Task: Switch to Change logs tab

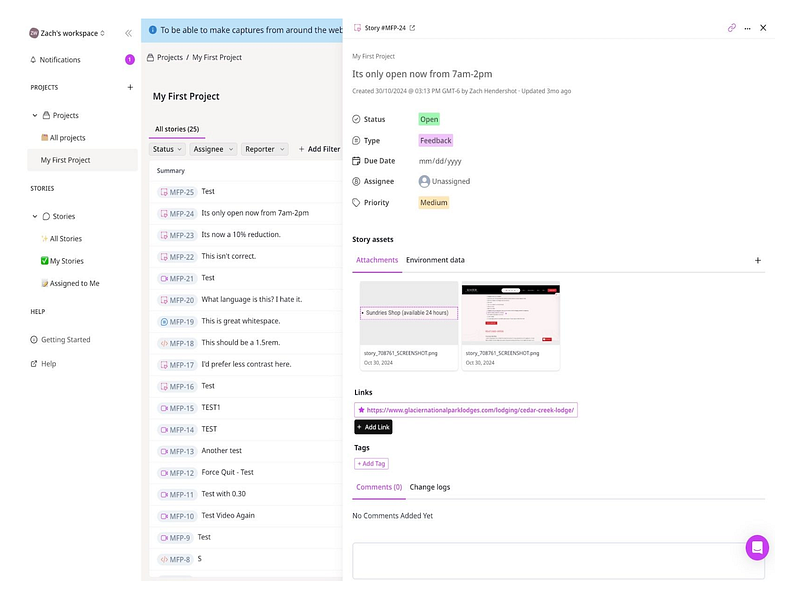Action: (x=430, y=487)
